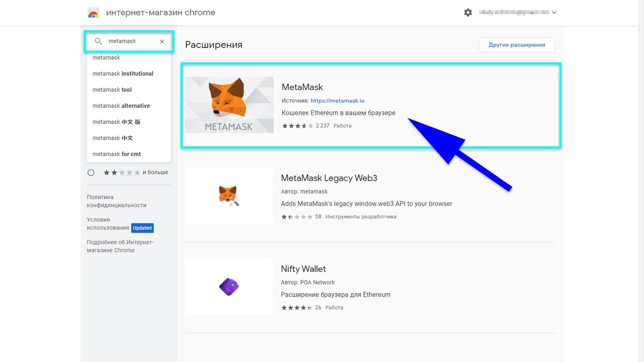The height and width of the screenshot is (362, 644).
Task: Open Подробнее об Интернет-магазине Chrome link
Action: [x=120, y=246]
